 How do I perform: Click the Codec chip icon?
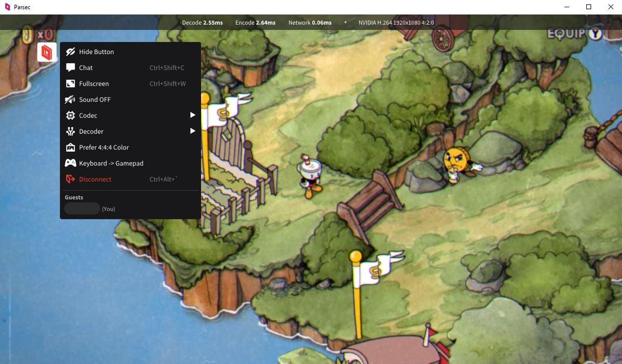(x=70, y=115)
